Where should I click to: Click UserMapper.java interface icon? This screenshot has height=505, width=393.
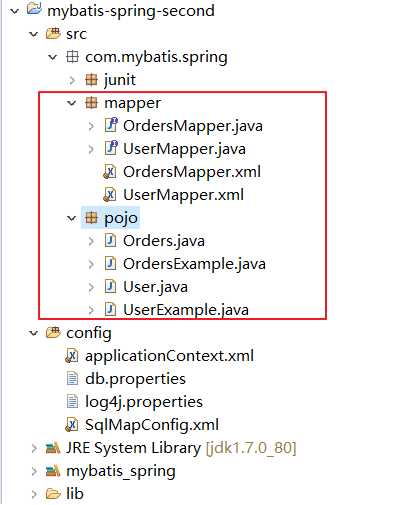tap(111, 148)
